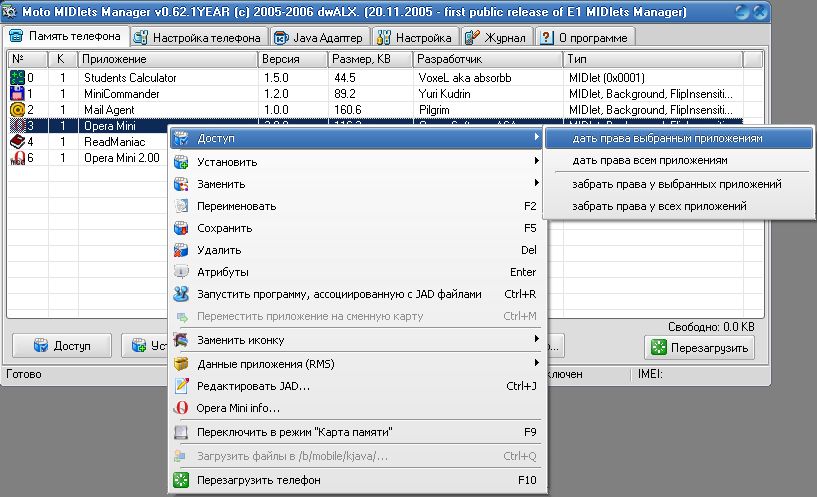Choose дать права всем приложениям
This screenshot has height=497, width=817.
pyautogui.click(x=678, y=160)
